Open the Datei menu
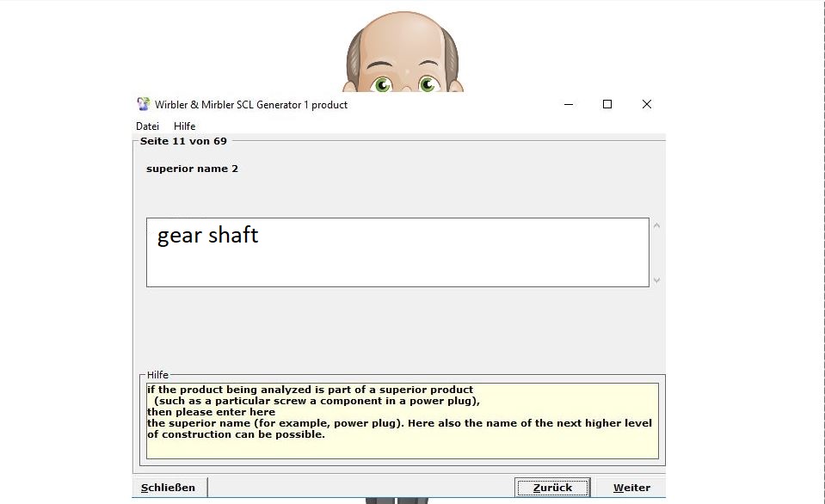 (x=147, y=126)
